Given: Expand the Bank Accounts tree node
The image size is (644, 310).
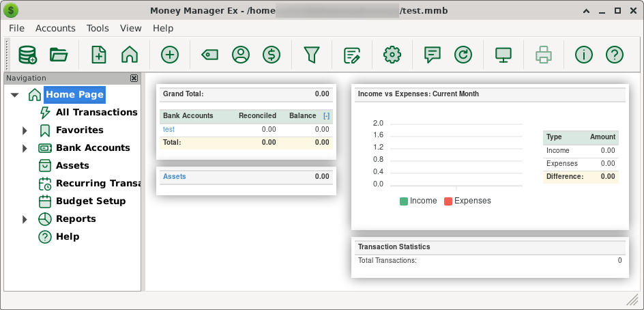Looking at the screenshot, I should point(25,148).
